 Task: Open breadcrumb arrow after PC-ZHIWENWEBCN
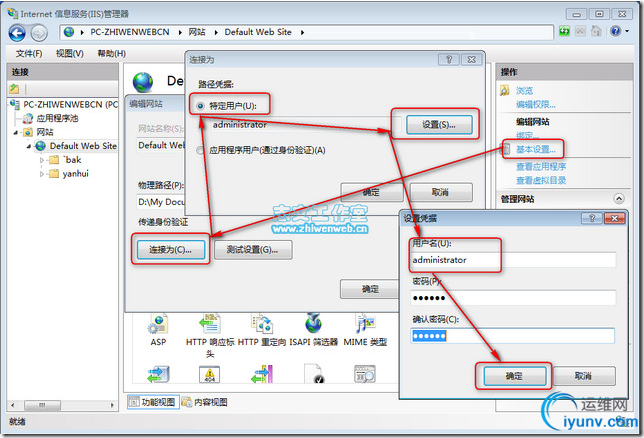[x=180, y=32]
